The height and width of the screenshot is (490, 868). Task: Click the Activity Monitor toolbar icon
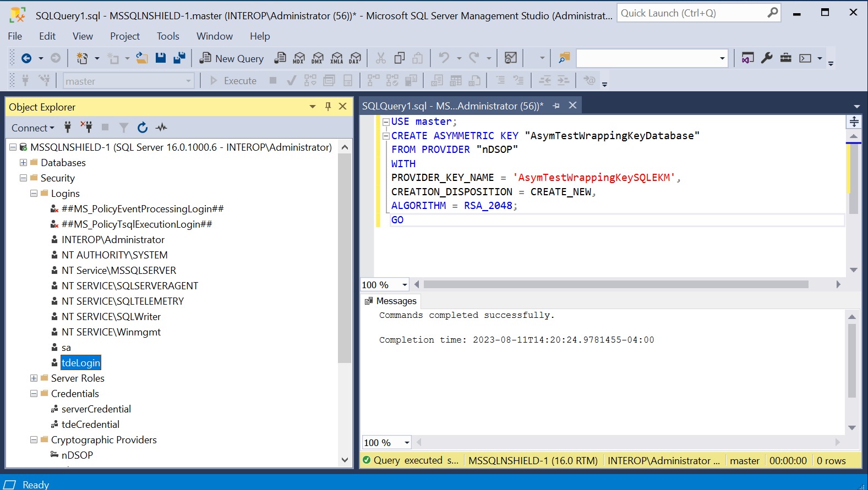(511, 58)
